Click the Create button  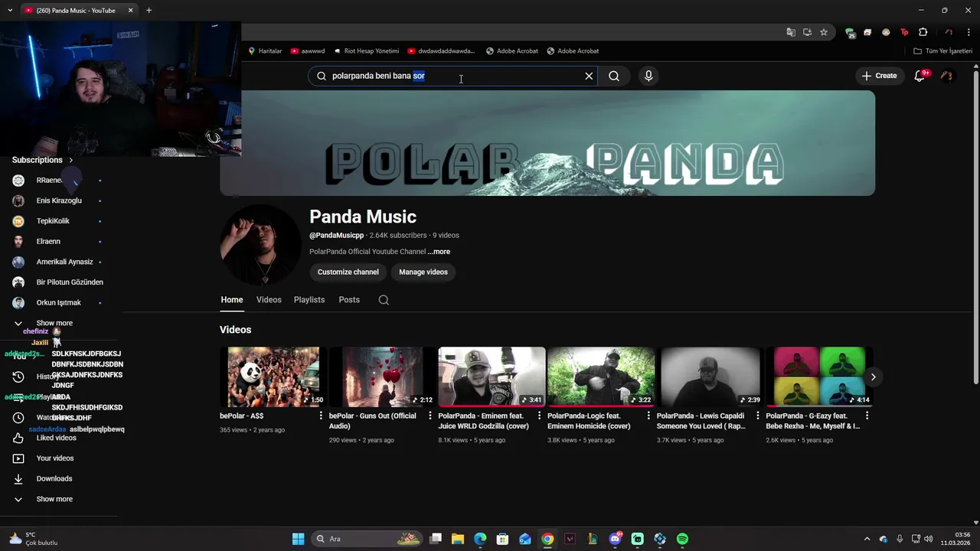coord(879,76)
